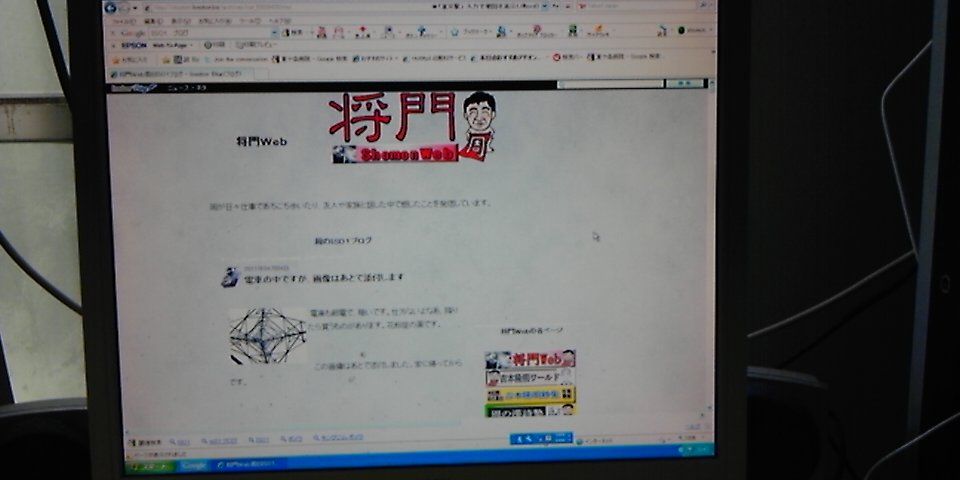Click the EPSON 印刷プレビュー preview button
This screenshot has width=960, height=480.
(256, 45)
